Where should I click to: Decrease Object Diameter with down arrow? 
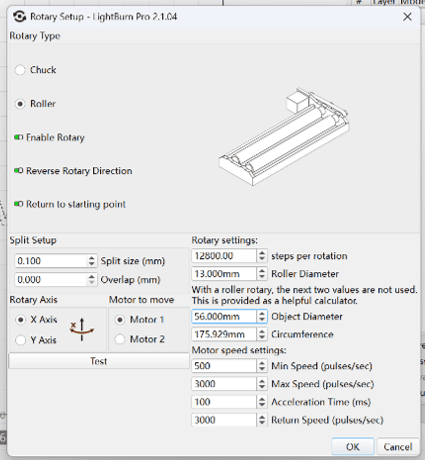point(262,320)
